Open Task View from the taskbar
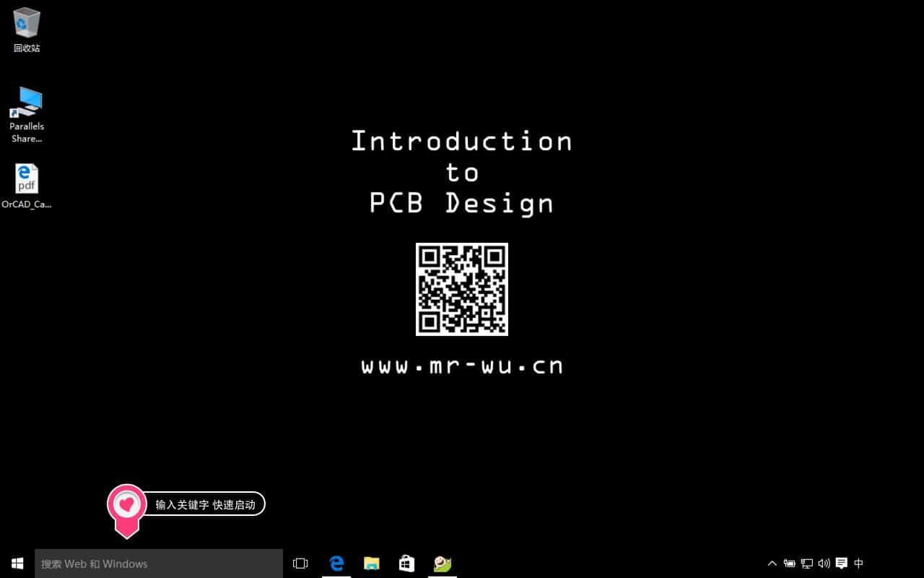 pyautogui.click(x=300, y=564)
